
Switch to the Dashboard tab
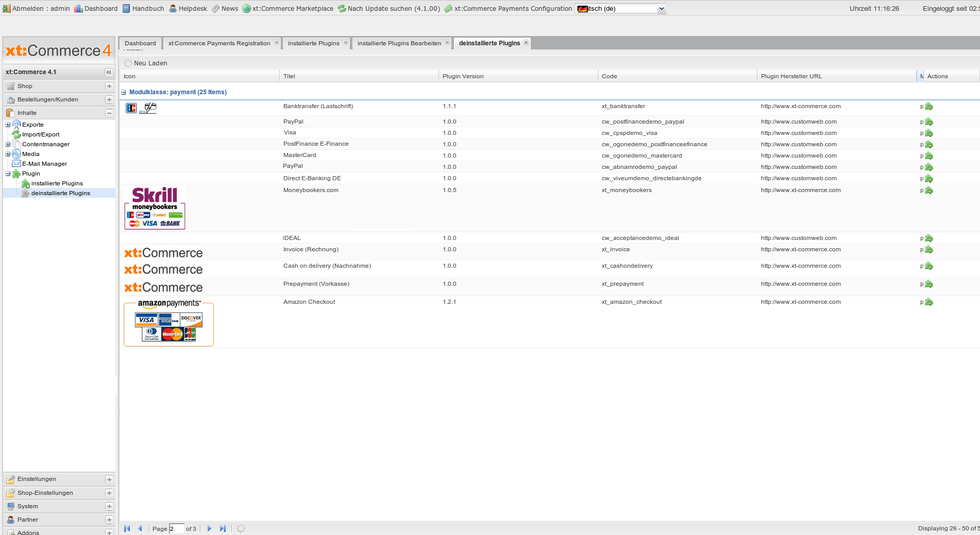[140, 43]
